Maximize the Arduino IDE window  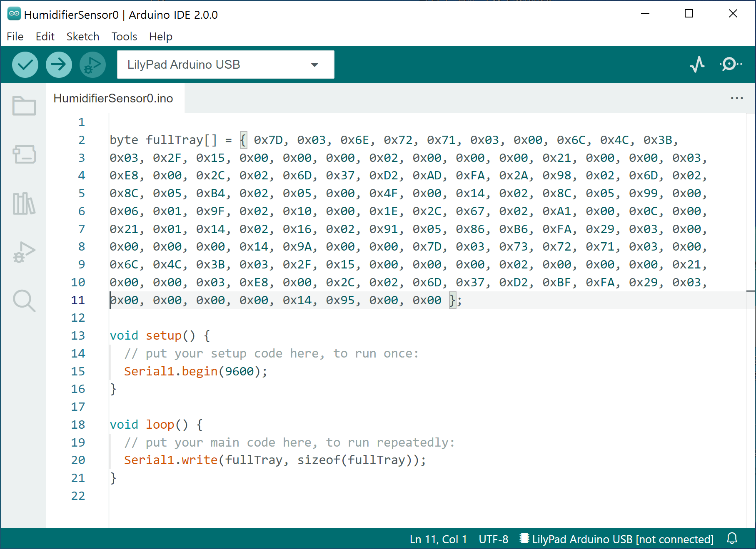tap(689, 14)
